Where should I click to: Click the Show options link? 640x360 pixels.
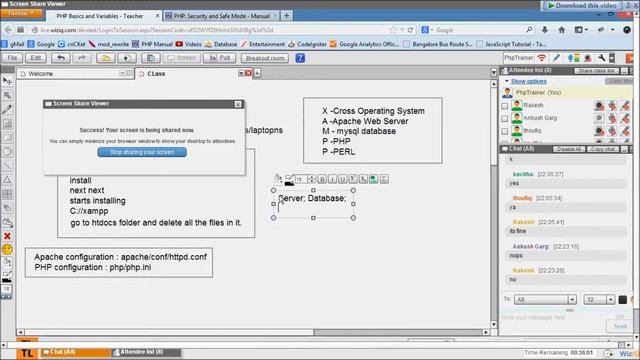(x=529, y=81)
